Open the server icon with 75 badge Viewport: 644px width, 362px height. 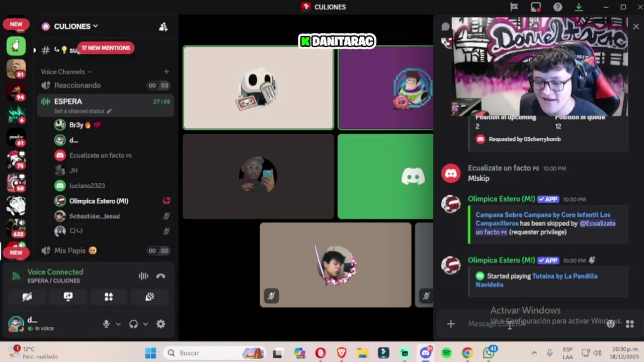pyautogui.click(x=16, y=159)
